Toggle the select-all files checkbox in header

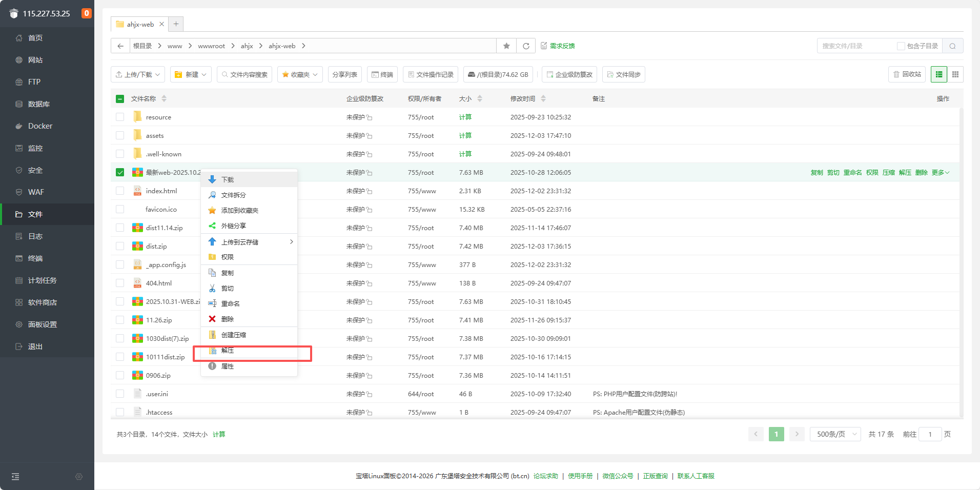pos(120,99)
